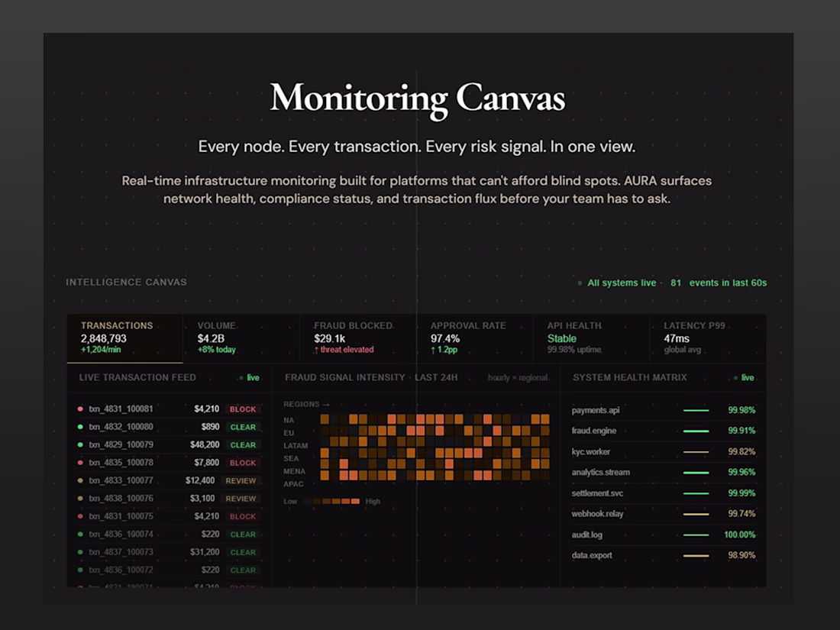The height and width of the screenshot is (630, 840).
Task: Click the CLEAR badge for bxn_4832_100080
Action: pos(243,427)
